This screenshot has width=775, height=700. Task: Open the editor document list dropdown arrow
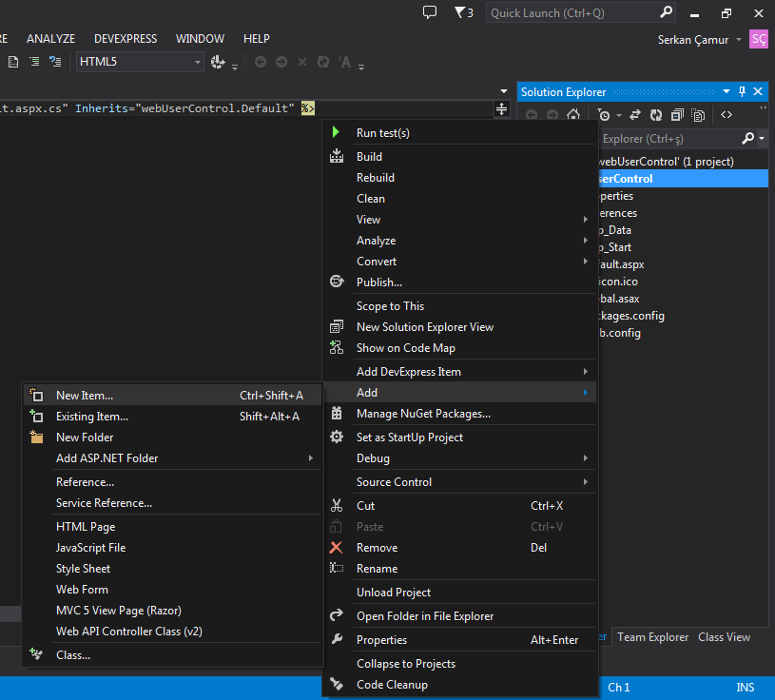(504, 91)
